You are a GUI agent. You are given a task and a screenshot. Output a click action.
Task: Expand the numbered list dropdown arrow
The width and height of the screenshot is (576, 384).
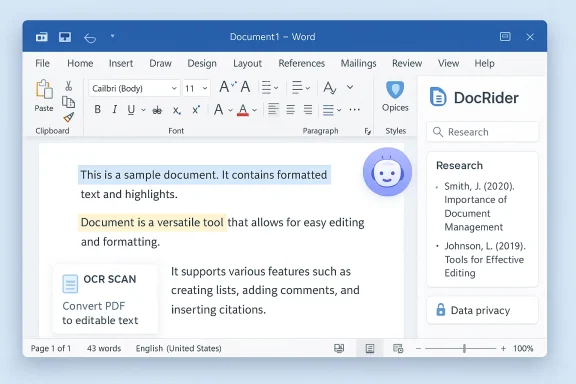308,88
